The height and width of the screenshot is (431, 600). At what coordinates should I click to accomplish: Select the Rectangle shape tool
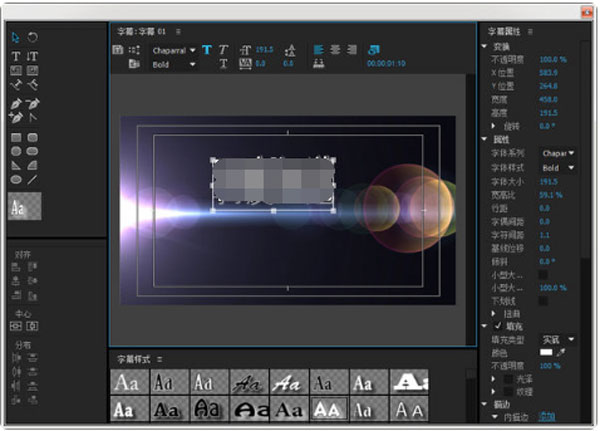(x=16, y=137)
